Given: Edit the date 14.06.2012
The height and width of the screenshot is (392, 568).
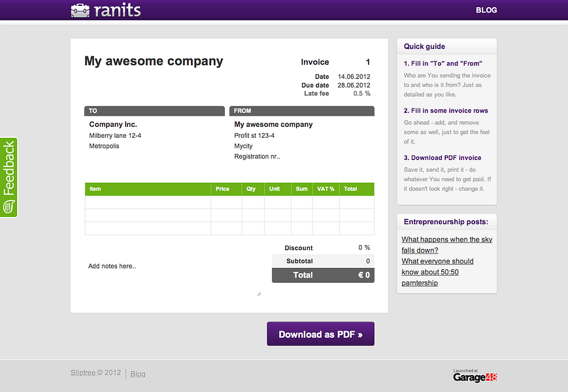Looking at the screenshot, I should coord(354,76).
